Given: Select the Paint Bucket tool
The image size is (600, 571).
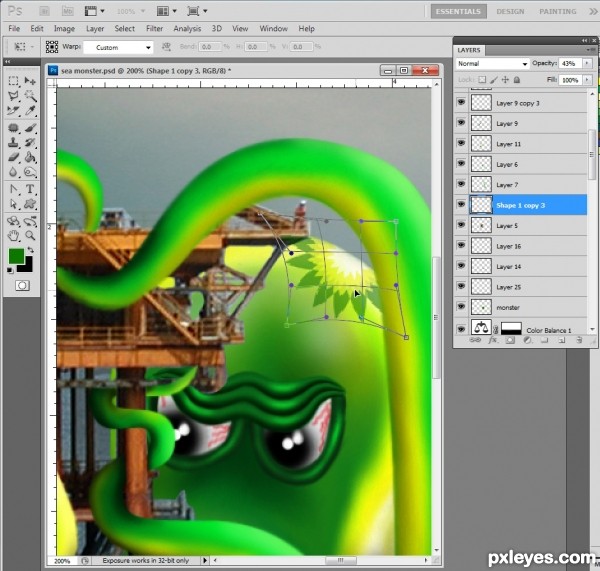Looking at the screenshot, I should [30, 157].
